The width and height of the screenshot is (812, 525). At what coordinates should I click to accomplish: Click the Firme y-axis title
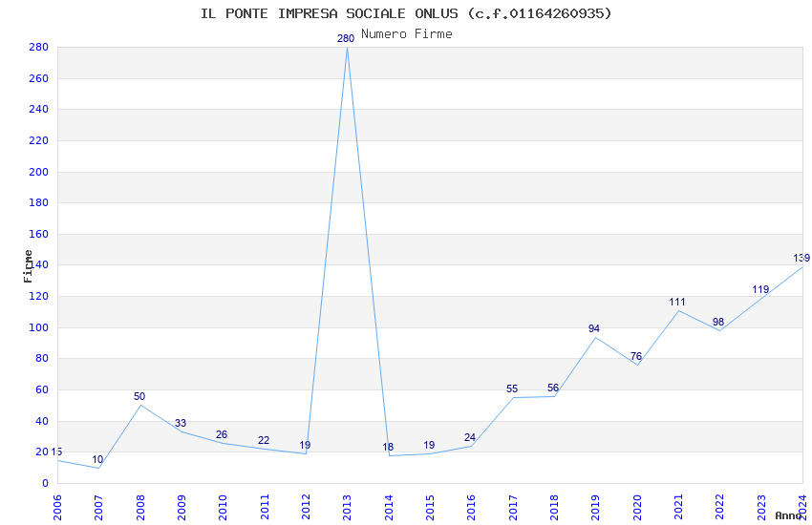[28, 266]
